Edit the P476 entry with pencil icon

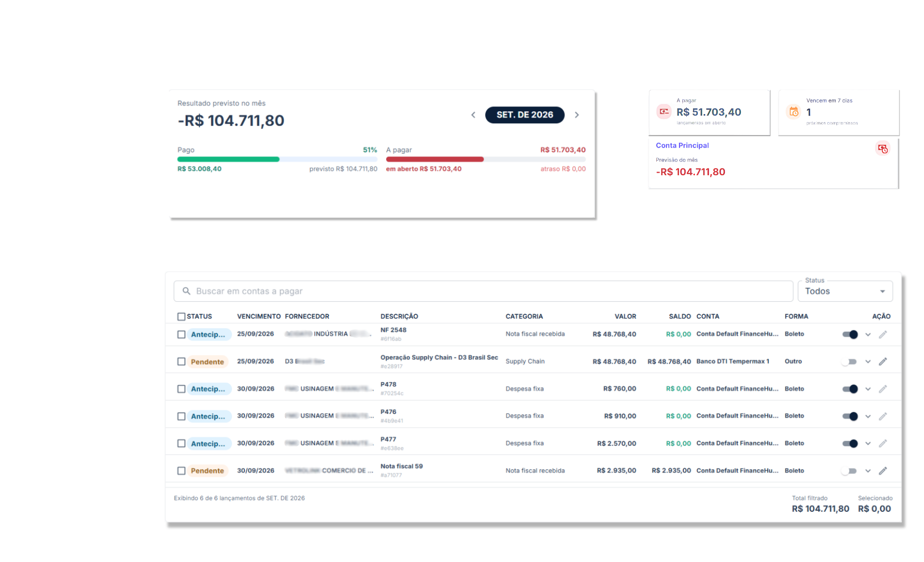[882, 416]
